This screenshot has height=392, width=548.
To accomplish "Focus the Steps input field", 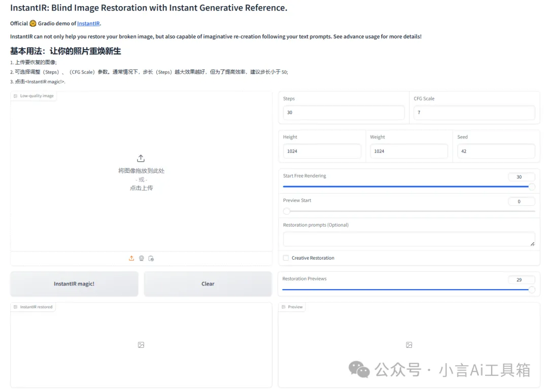I will [x=344, y=113].
